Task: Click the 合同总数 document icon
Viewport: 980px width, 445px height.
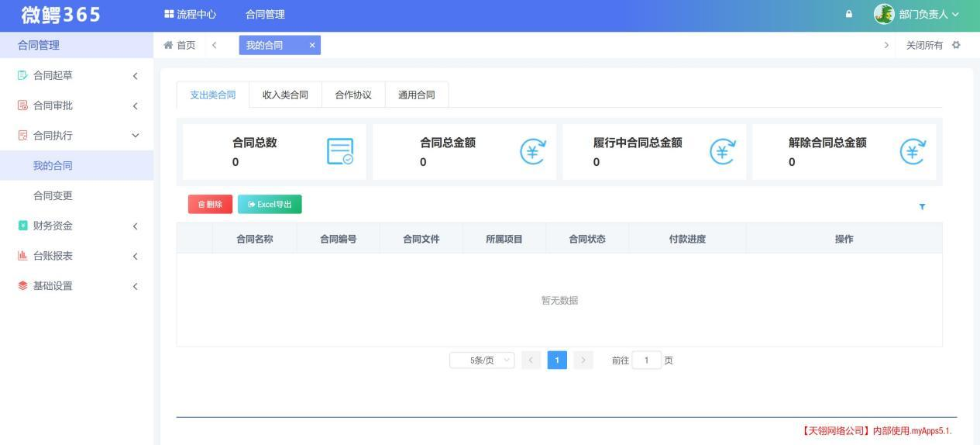Action: pos(340,151)
